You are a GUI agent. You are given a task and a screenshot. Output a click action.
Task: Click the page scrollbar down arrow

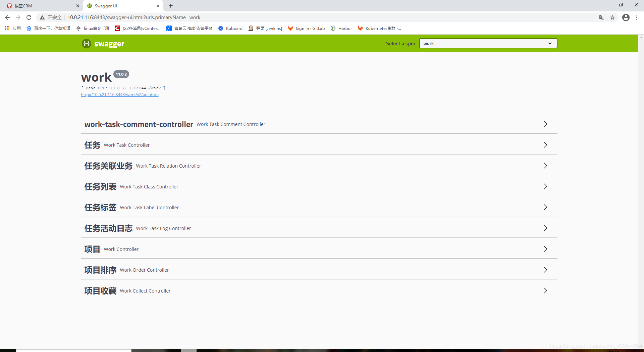tap(641, 346)
